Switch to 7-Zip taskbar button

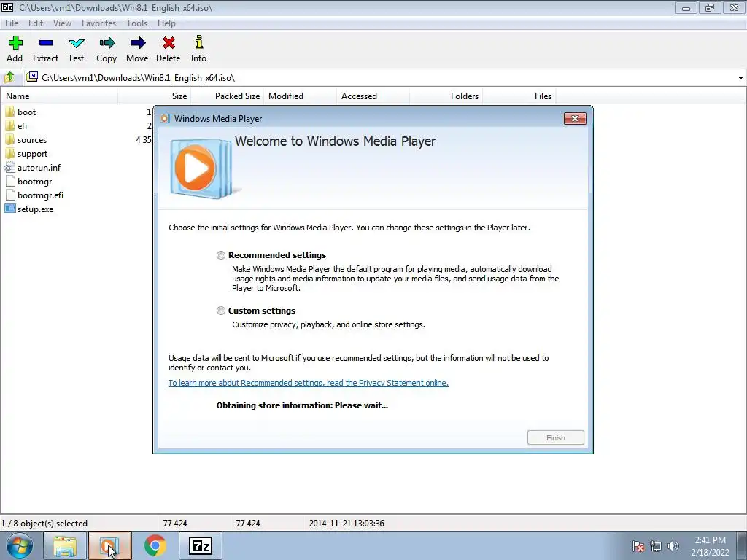(x=201, y=545)
